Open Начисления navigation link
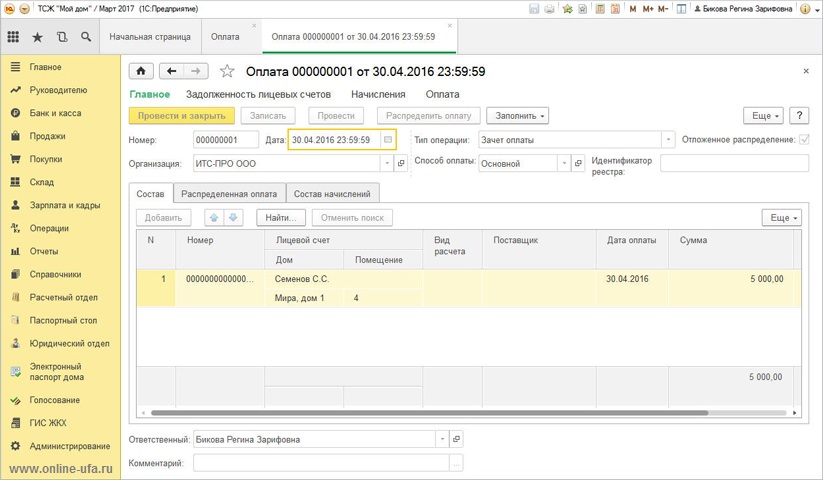 (378, 94)
